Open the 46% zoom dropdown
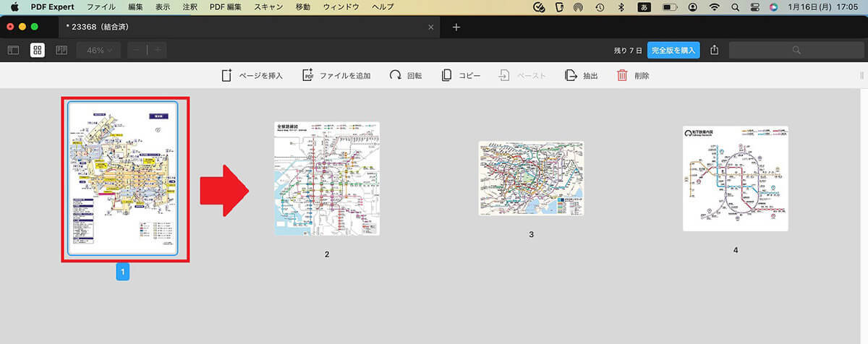The image size is (868, 344). (x=98, y=51)
